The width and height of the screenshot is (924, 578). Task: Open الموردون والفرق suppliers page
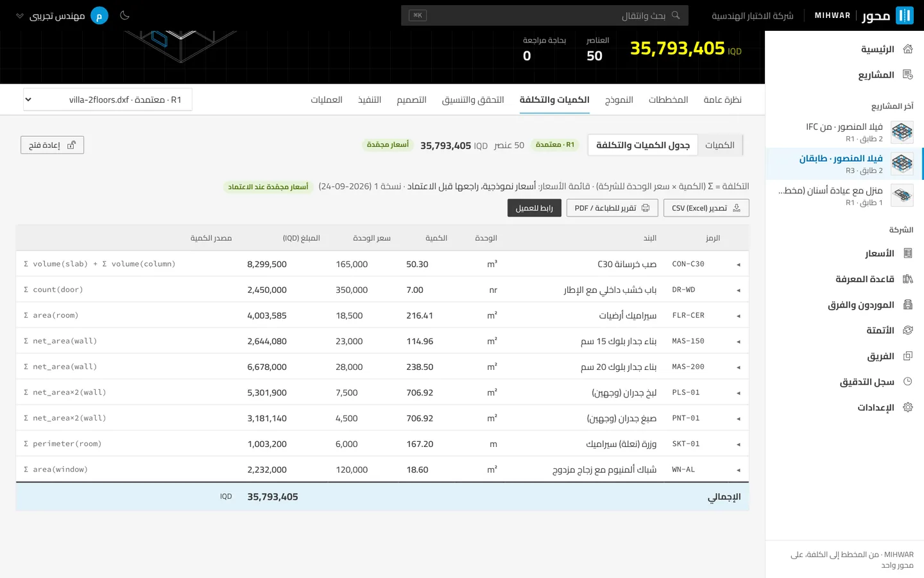click(x=844, y=305)
